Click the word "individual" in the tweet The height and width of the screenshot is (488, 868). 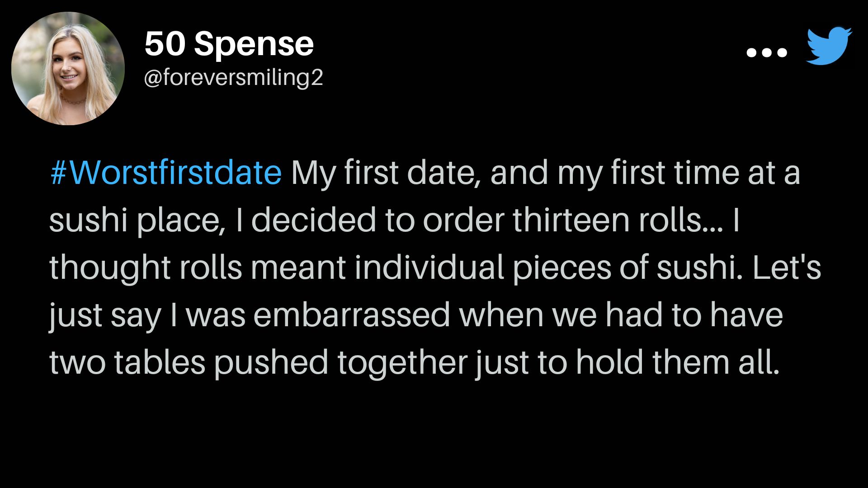(x=429, y=267)
